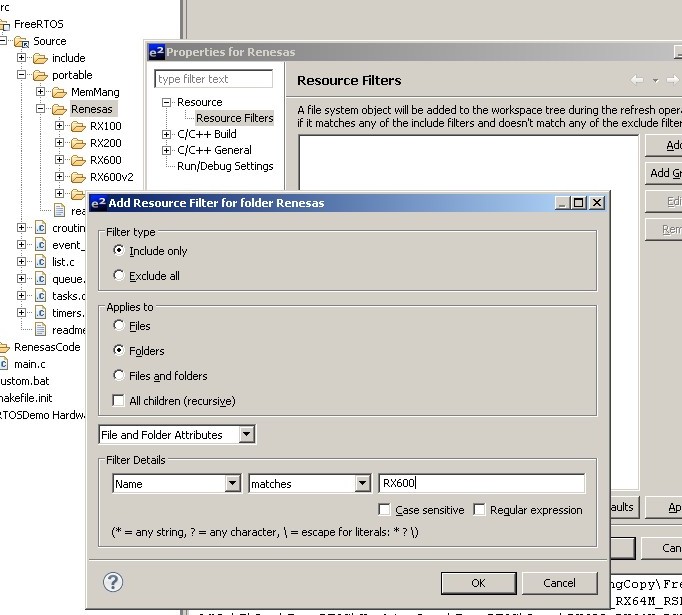
Task: Expand the C/C++ Build tree node
Action: tap(167, 134)
